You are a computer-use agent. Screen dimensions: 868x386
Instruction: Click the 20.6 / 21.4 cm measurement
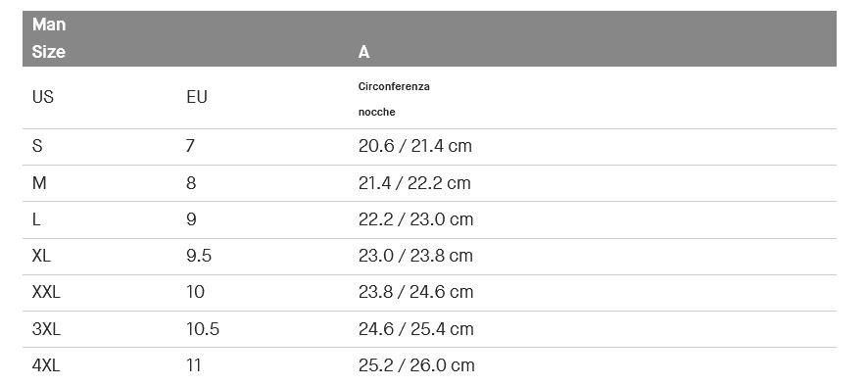click(x=415, y=146)
